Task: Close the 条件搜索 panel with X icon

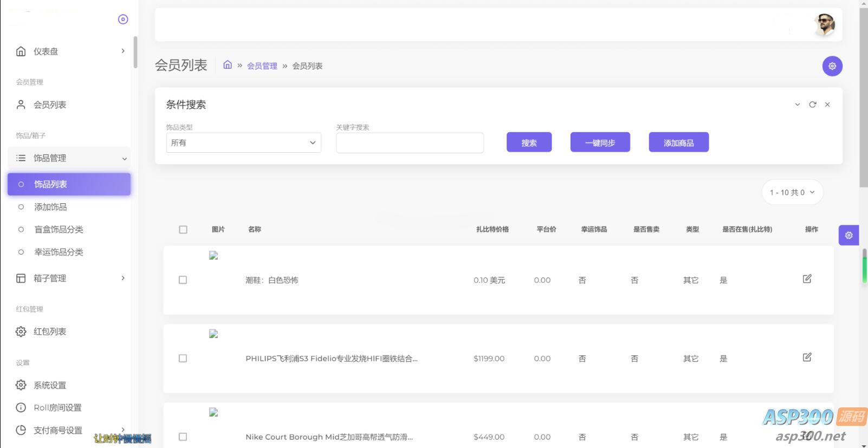Action: pyautogui.click(x=827, y=105)
